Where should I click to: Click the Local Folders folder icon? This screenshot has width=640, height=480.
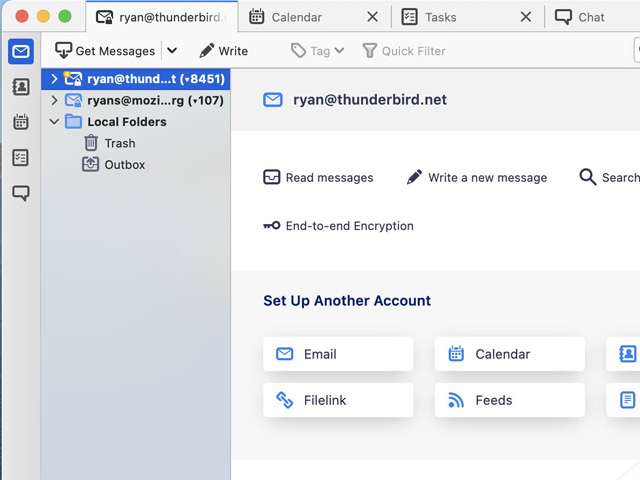click(73, 121)
